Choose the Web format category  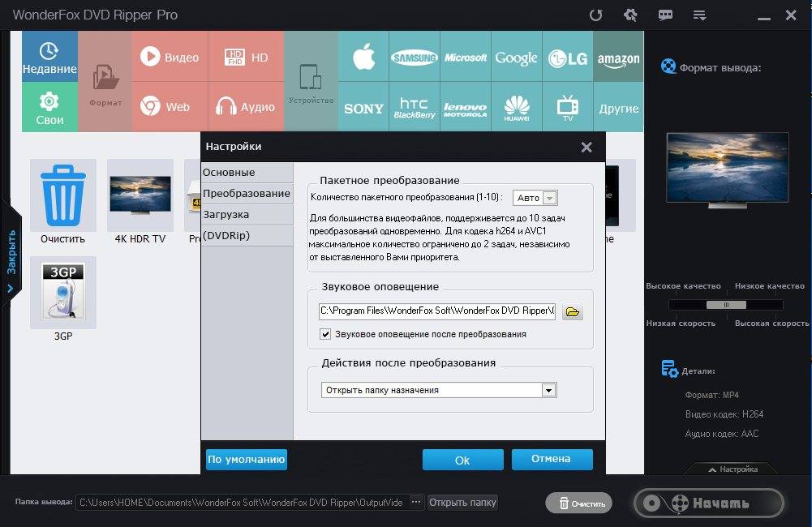(170, 107)
